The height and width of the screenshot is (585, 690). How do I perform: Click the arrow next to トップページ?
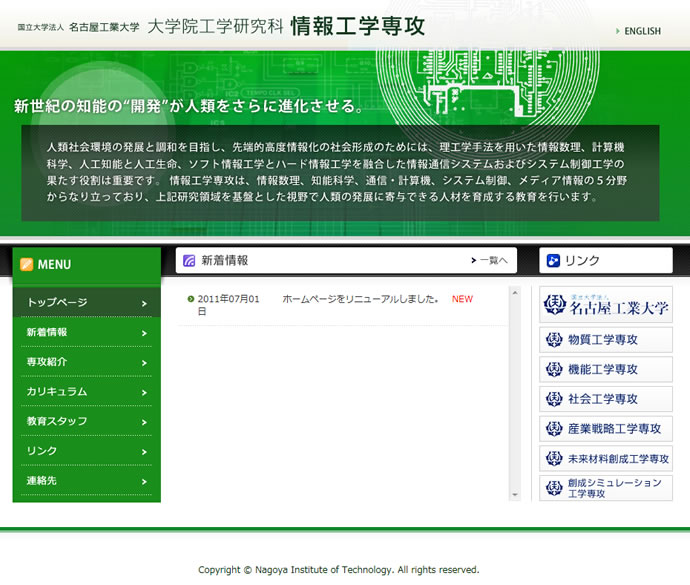[144, 304]
